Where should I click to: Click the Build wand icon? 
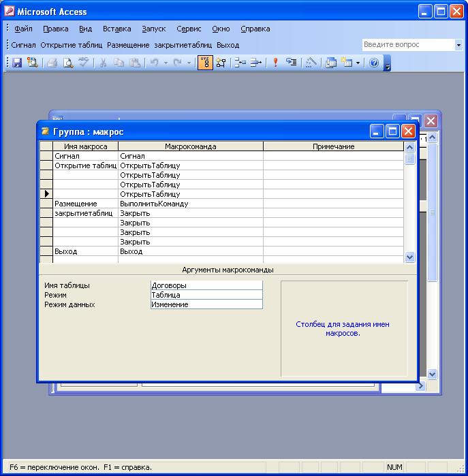click(x=311, y=63)
